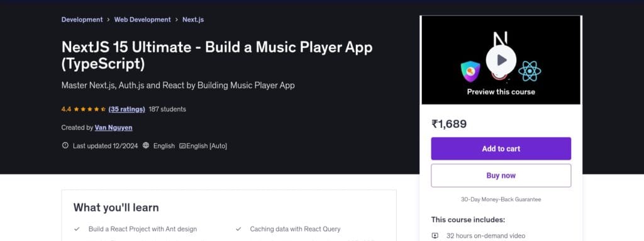Play the course preview video
The height and width of the screenshot is (241, 644).
tap(501, 60)
